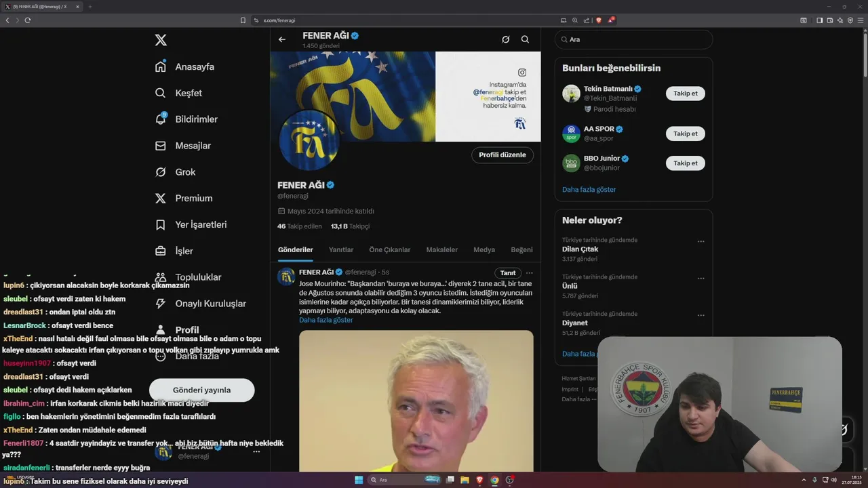Click the FENER AĞI profile avatar
This screenshot has width=868, height=488.
point(309,140)
